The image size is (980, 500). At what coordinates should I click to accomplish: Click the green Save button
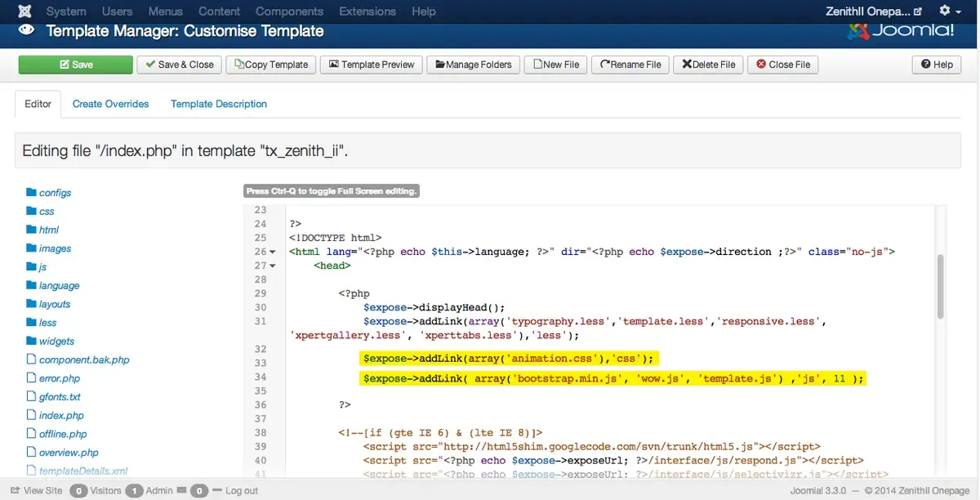tap(76, 65)
